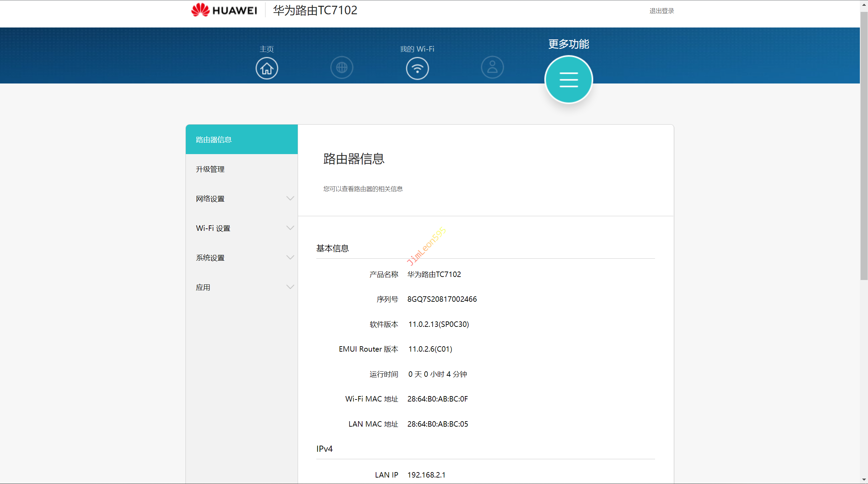868x484 pixels.
Task: Click the 主页 navigation label
Action: 267,49
